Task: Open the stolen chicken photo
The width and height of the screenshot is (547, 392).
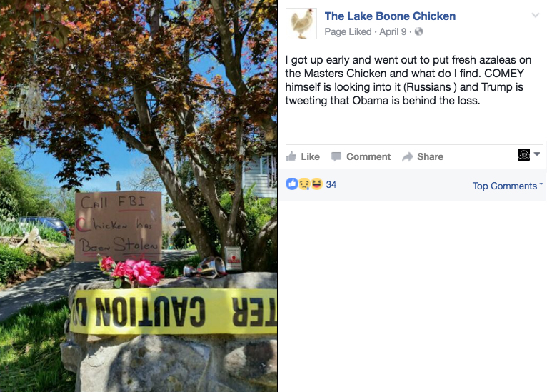Action: pos(139,196)
